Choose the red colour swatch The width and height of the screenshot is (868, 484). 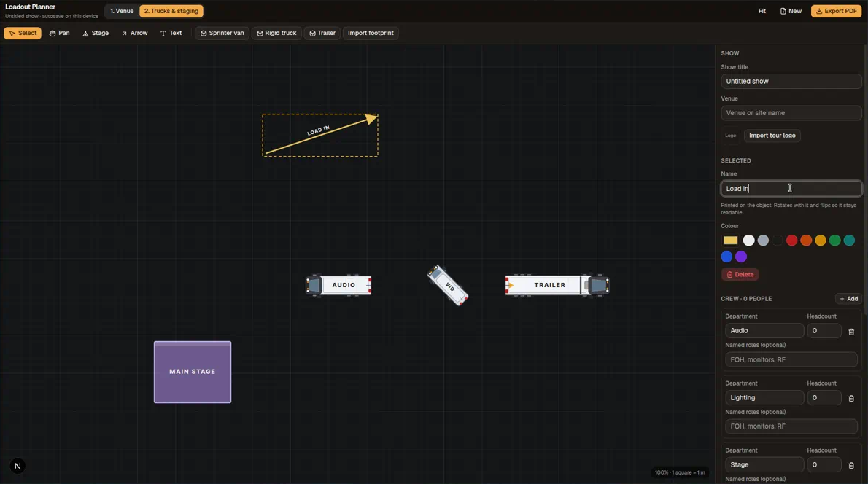point(791,240)
